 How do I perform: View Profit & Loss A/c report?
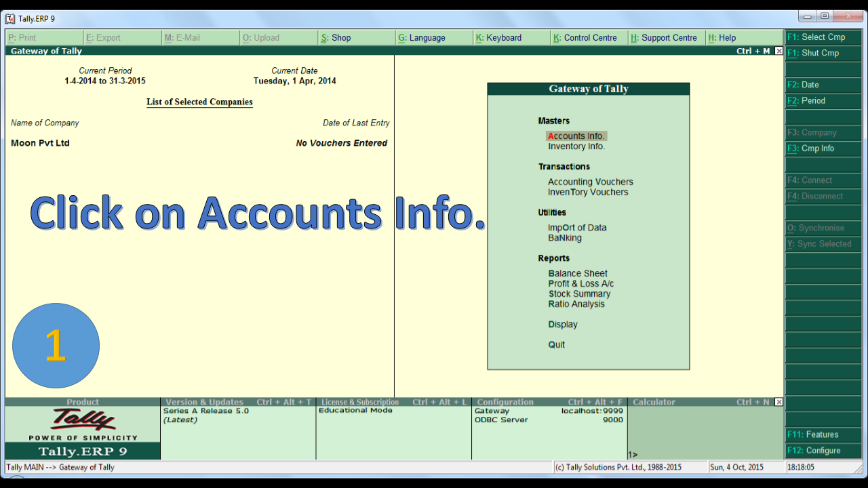coord(581,284)
